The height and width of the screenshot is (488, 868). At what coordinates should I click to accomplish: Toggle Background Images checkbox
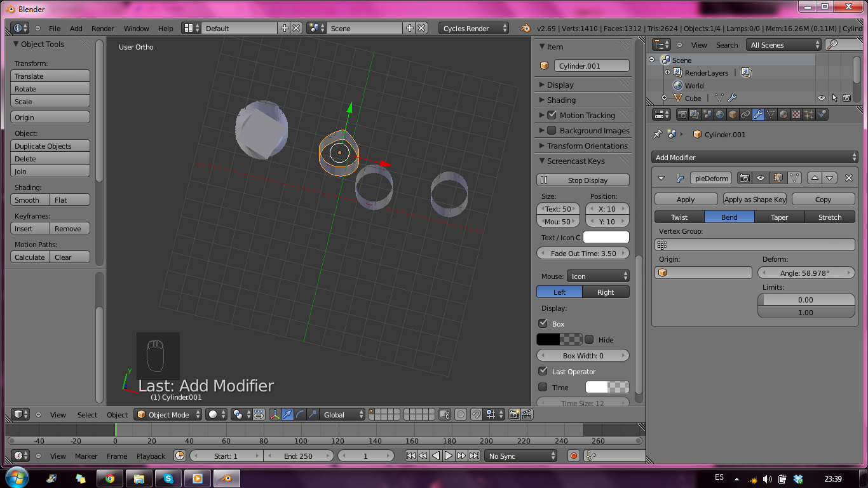(552, 130)
